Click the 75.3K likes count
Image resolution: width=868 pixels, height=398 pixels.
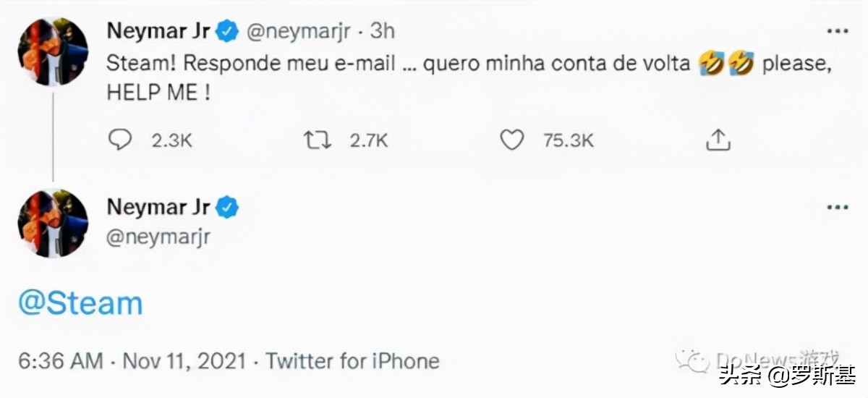[568, 140]
